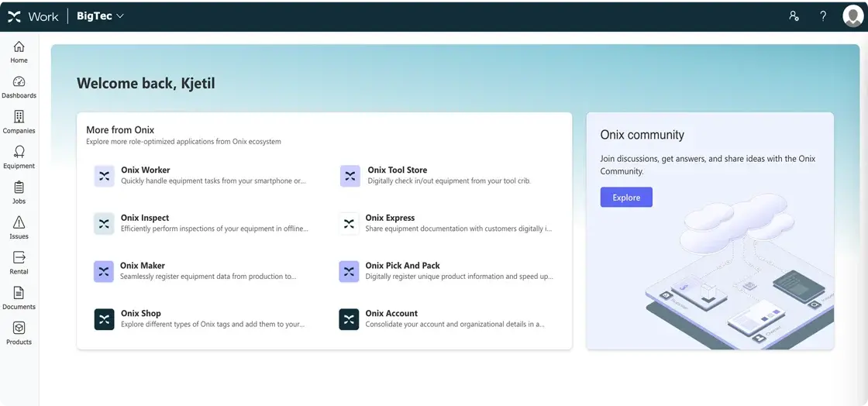Open Companies in the sidebar
The height and width of the screenshot is (406, 868).
tap(19, 122)
